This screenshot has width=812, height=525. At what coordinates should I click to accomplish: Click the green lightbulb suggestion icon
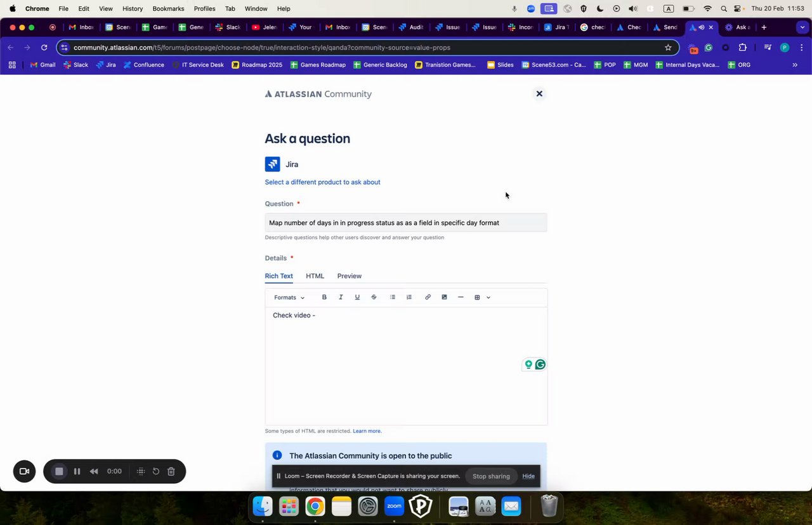528,364
